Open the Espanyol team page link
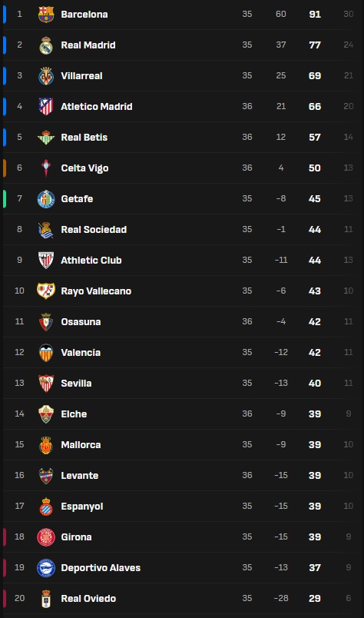 tap(82, 507)
